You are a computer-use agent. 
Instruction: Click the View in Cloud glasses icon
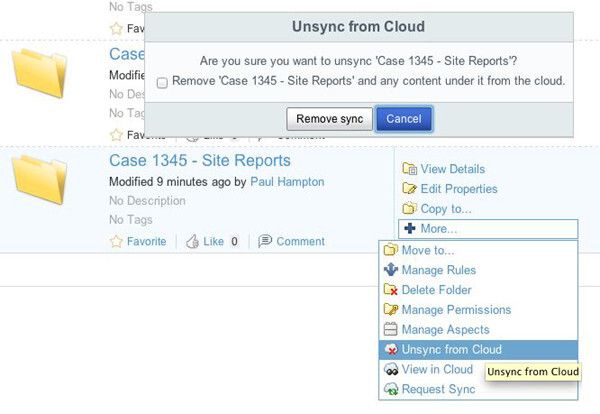(x=391, y=369)
